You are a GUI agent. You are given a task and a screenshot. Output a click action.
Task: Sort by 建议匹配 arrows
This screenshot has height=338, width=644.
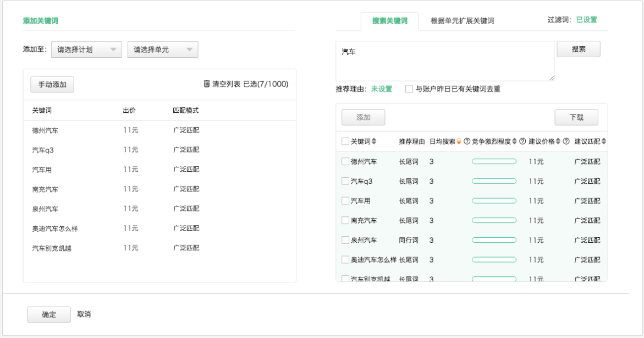603,141
